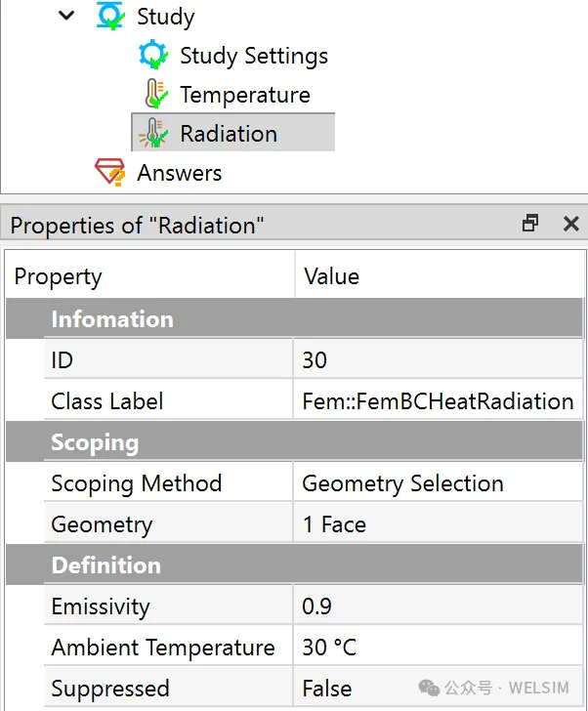Click the Radiation boundary condition icon
588x711 pixels.
[153, 134]
